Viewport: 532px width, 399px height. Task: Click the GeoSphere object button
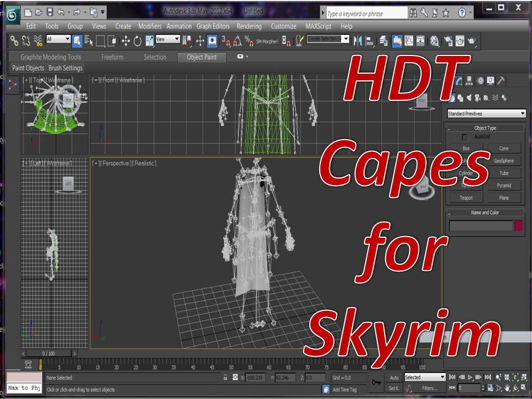coord(503,161)
